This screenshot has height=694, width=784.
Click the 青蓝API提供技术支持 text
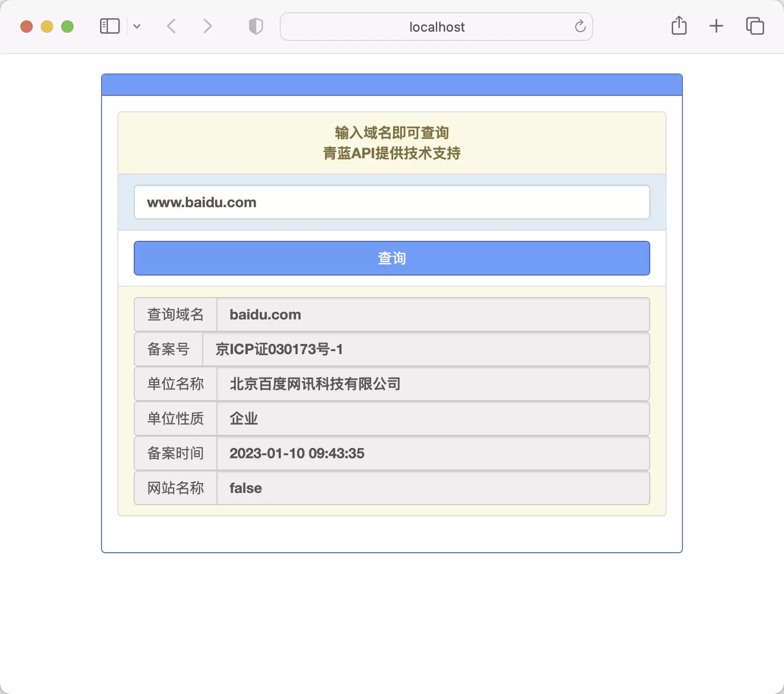pyautogui.click(x=392, y=153)
